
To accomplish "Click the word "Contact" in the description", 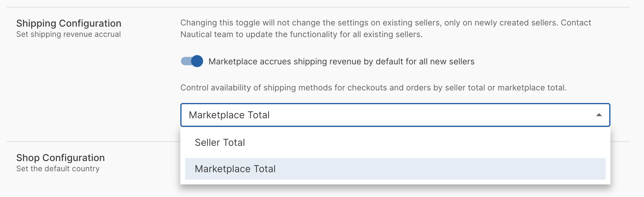I will click(x=576, y=23).
